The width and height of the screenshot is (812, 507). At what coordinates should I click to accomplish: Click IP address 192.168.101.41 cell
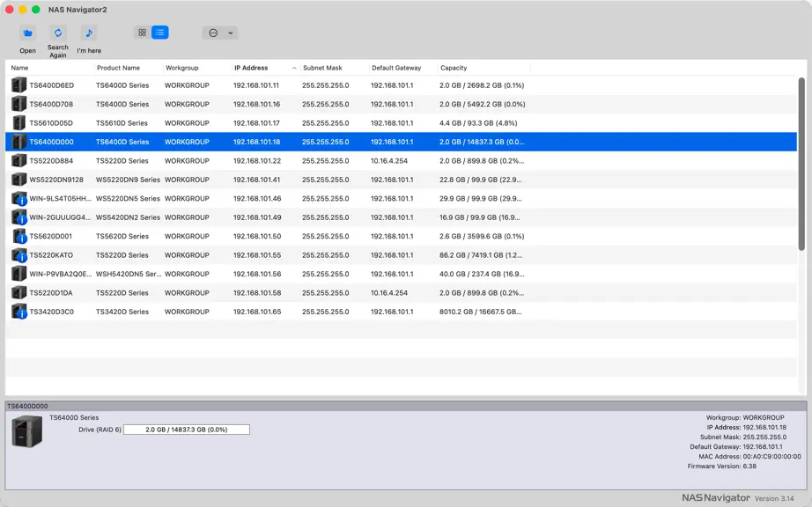coord(257,180)
